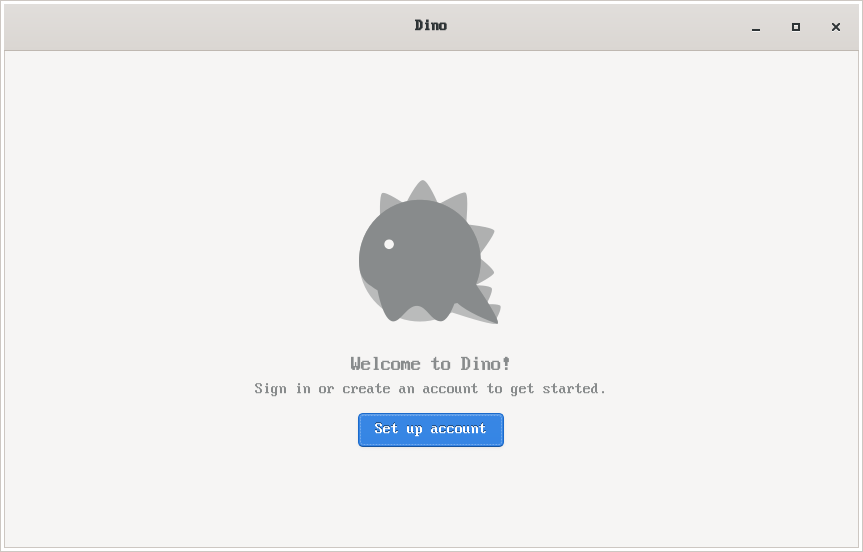This screenshot has width=863, height=552.
Task: Maximize the Dino window
Action: tap(796, 27)
